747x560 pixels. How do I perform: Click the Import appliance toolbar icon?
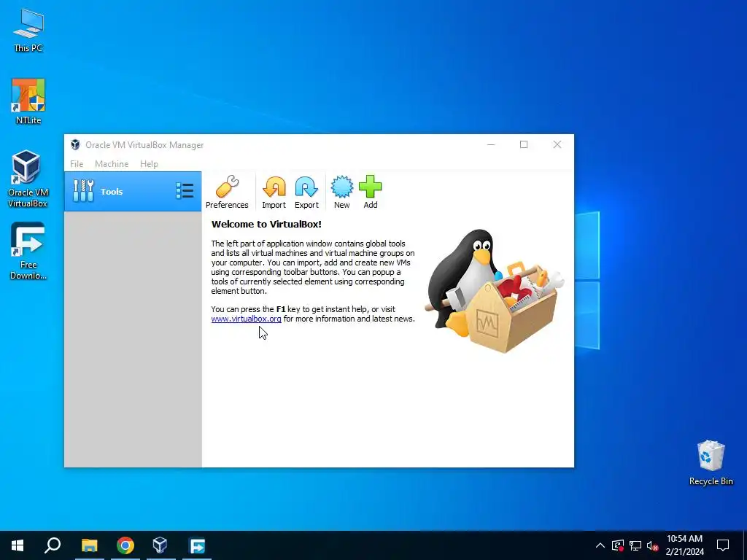click(x=274, y=192)
